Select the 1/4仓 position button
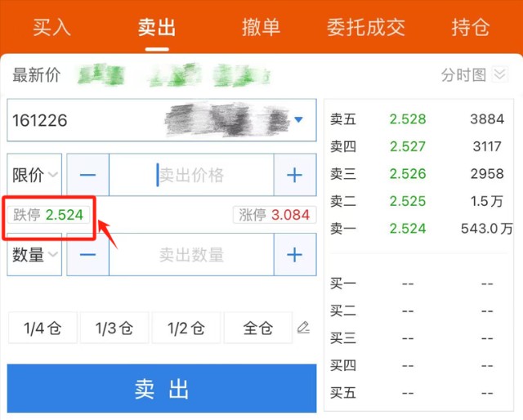Viewport: 523px width, 420px height. point(42,328)
